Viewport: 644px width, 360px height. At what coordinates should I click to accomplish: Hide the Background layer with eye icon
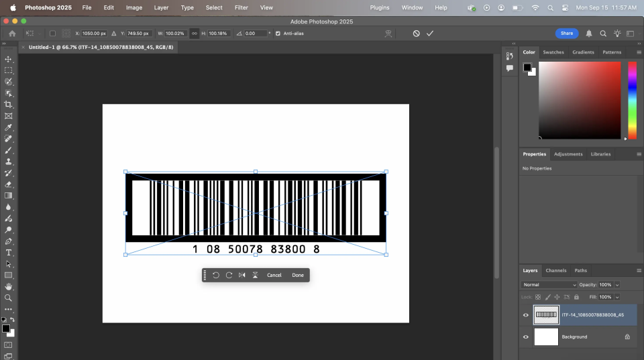click(526, 337)
